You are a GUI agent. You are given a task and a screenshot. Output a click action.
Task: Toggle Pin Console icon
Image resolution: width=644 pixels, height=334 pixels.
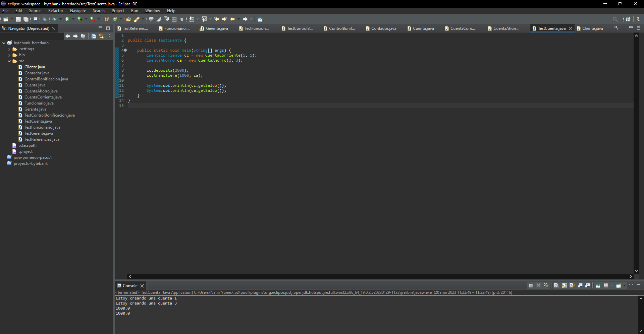[x=598, y=285]
